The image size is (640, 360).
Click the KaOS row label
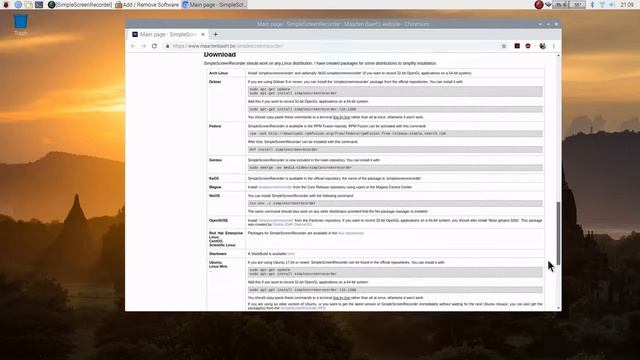click(x=214, y=178)
